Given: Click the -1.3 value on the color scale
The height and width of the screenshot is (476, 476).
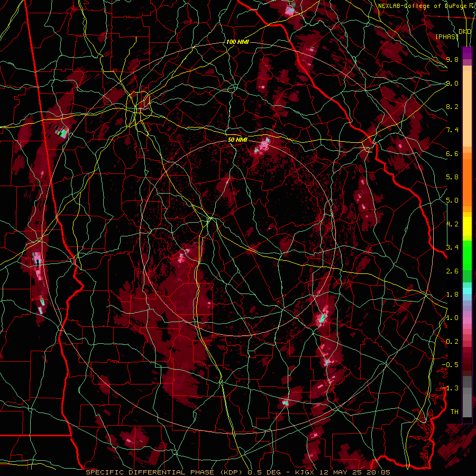Looking at the screenshot, I should click(x=450, y=388).
